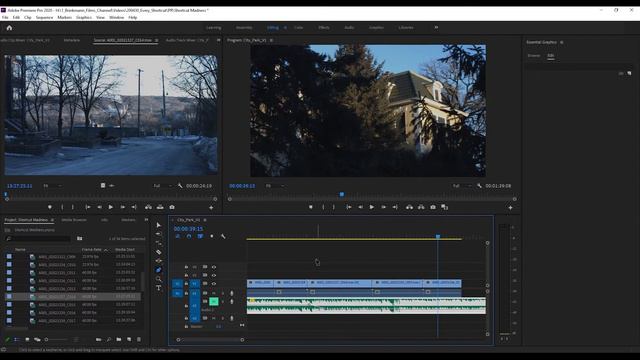Open Source monitor playback resolution Full dropdown
The image size is (640, 360).
tap(162, 186)
